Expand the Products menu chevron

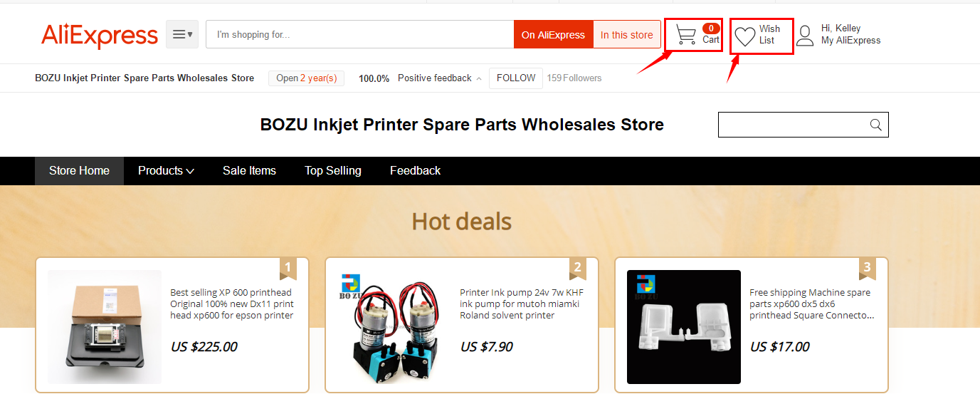pos(190,171)
